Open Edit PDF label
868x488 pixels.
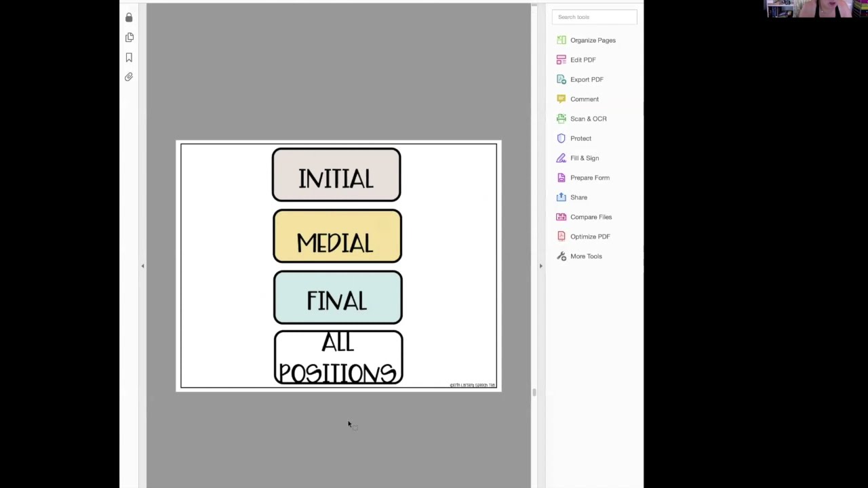click(583, 60)
